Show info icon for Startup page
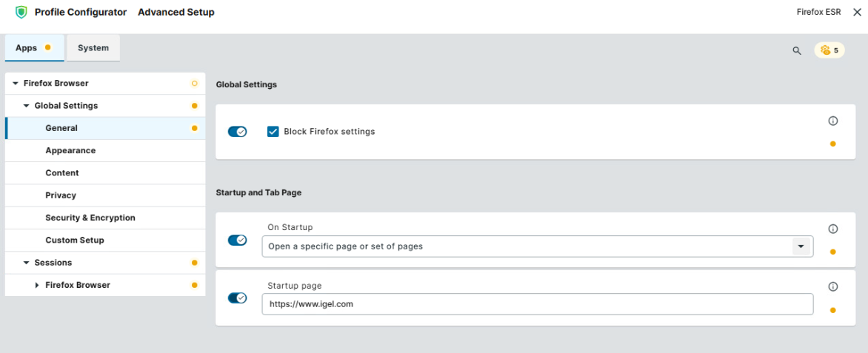This screenshot has height=353, width=868. (x=832, y=286)
